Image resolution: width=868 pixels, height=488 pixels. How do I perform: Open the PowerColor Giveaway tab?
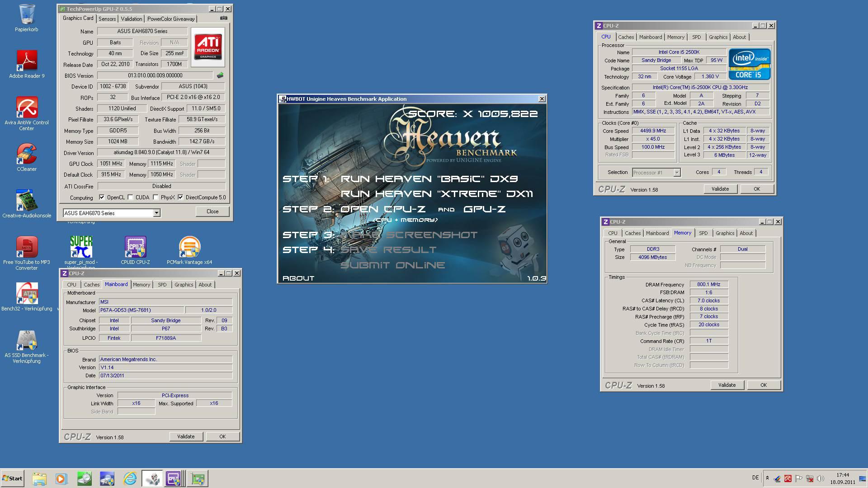[x=171, y=19]
